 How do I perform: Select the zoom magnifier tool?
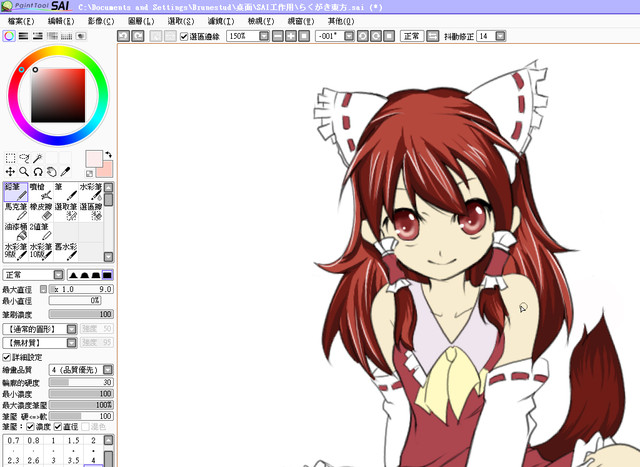(24, 172)
